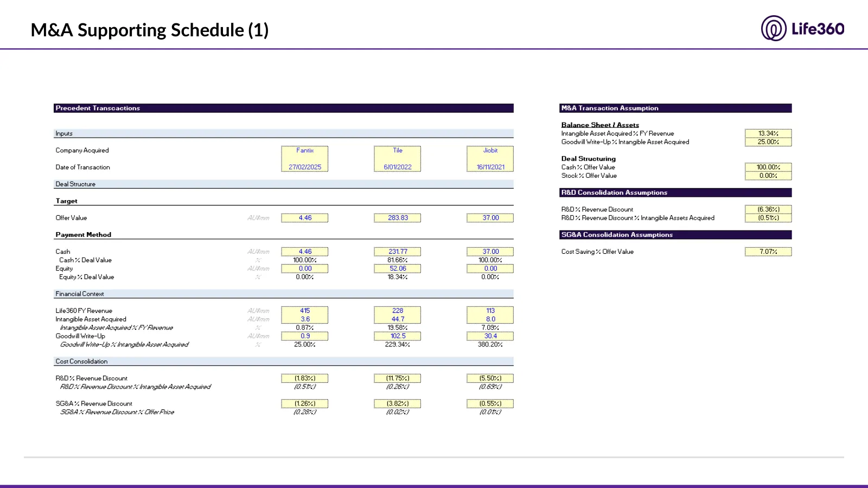Click the Tile company cell

pos(398,150)
